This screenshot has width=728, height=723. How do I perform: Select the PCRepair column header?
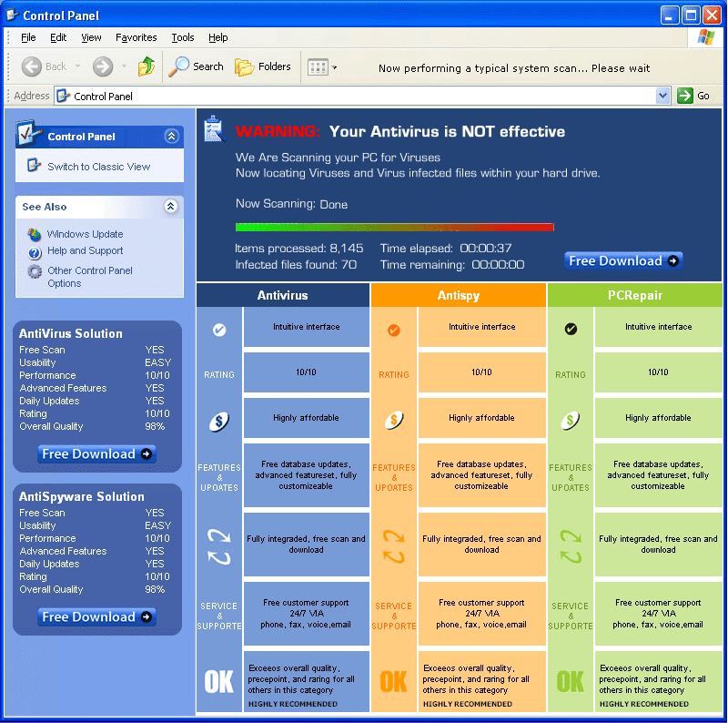pyautogui.click(x=634, y=295)
